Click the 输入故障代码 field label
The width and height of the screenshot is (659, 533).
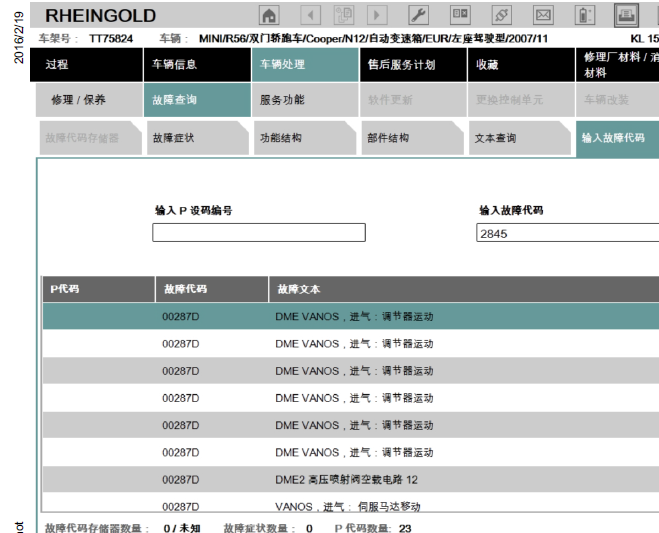pyautogui.click(x=511, y=210)
